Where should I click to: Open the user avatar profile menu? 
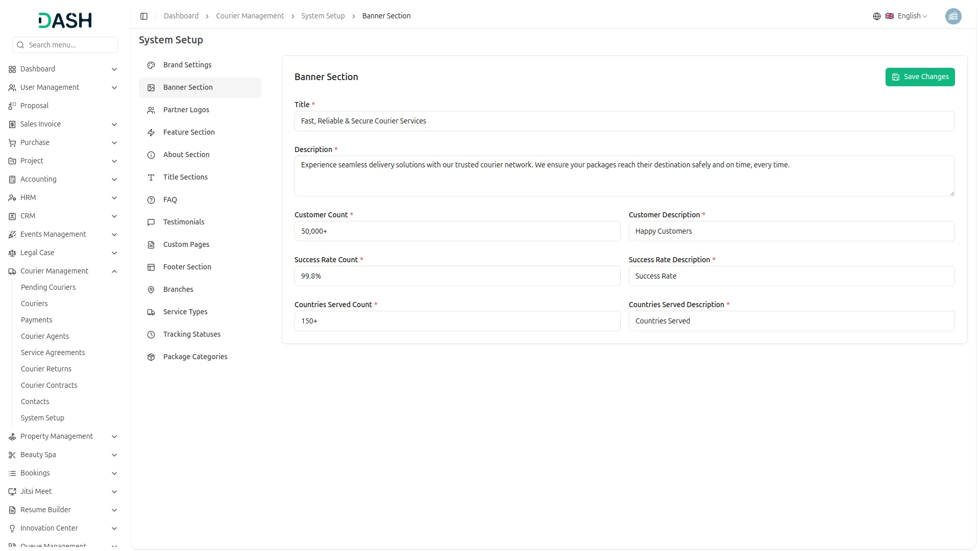click(953, 16)
